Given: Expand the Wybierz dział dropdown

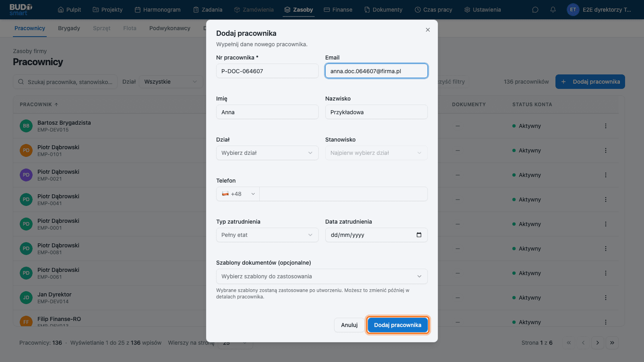Looking at the screenshot, I should coord(267,153).
